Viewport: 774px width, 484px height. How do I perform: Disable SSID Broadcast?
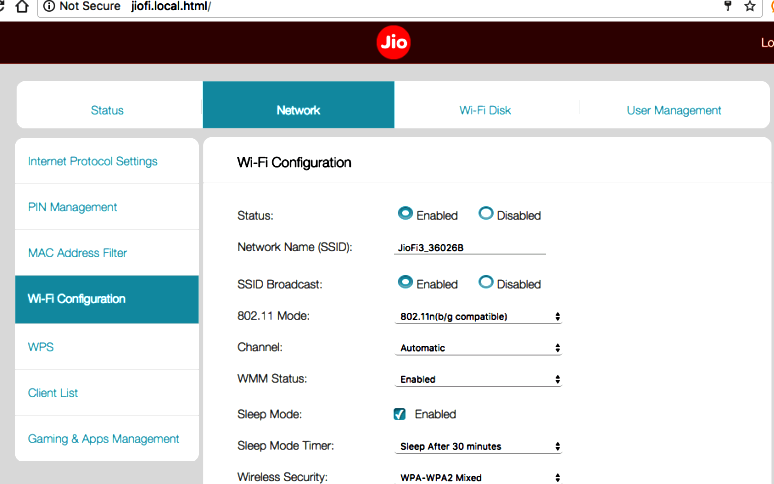pyautogui.click(x=486, y=282)
